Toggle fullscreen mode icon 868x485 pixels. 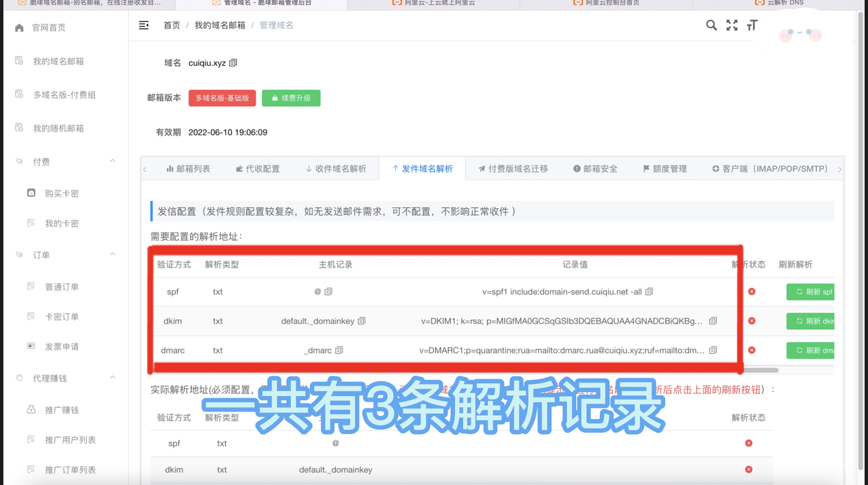click(x=732, y=25)
